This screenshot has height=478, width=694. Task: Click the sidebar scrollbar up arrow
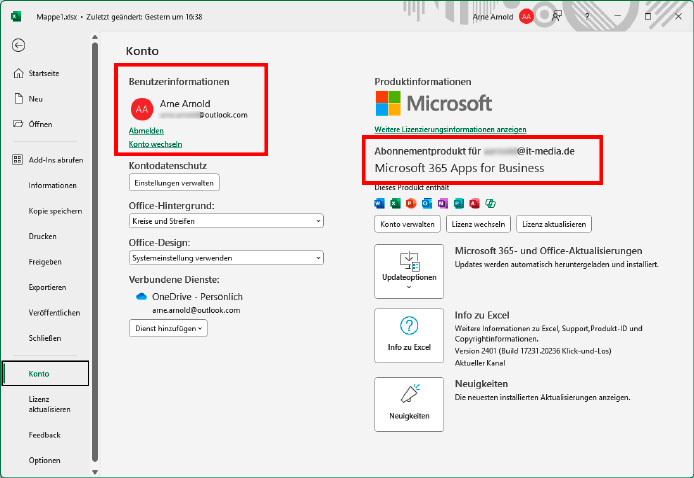(x=95, y=37)
